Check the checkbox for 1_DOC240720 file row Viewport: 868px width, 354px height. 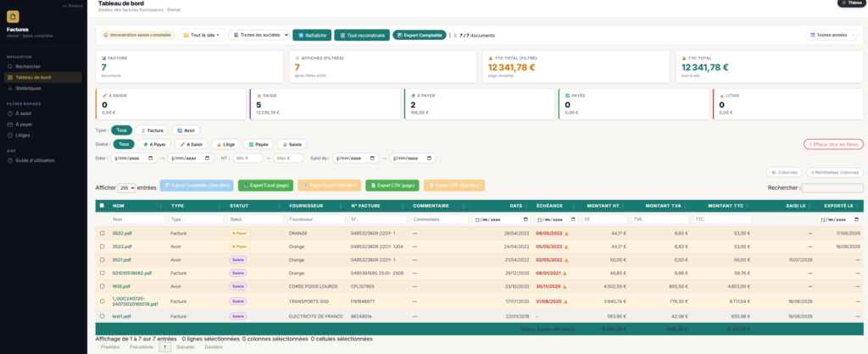coord(102,301)
